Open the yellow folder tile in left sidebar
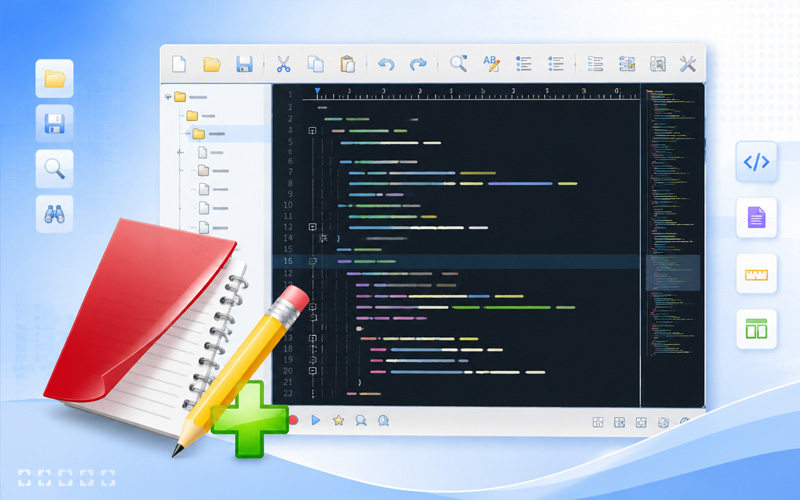Image resolution: width=800 pixels, height=500 pixels. click(x=55, y=79)
